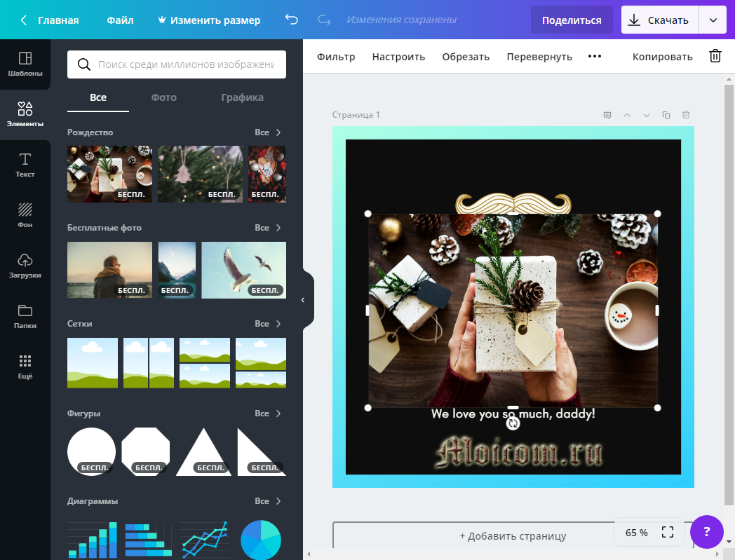Delete selected element with trash icon

point(715,57)
